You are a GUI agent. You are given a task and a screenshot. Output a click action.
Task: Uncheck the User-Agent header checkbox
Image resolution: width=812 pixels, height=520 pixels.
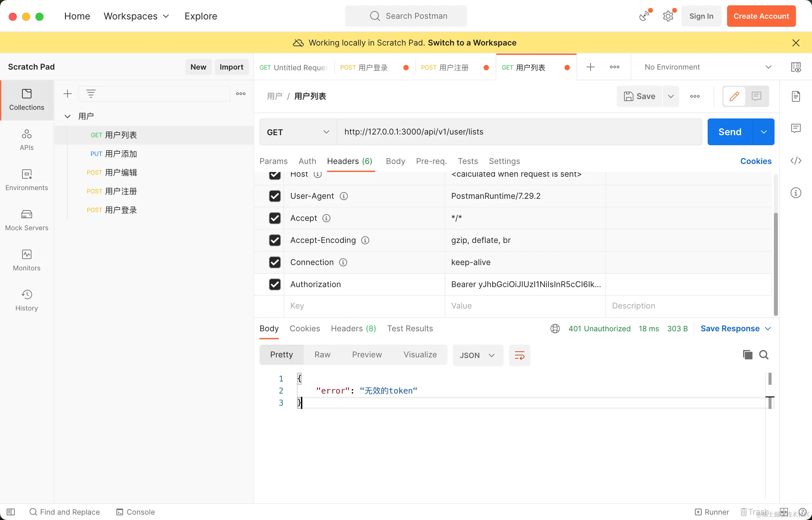pyautogui.click(x=275, y=196)
